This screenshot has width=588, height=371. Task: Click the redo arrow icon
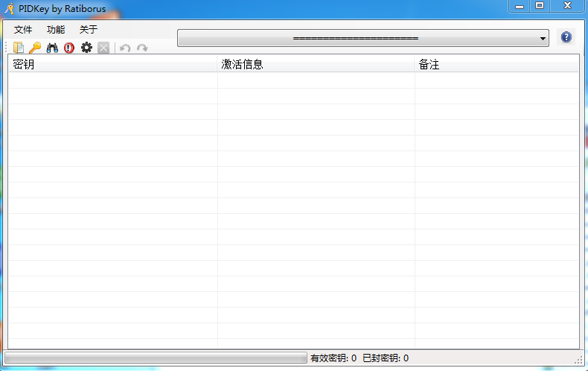[x=142, y=48]
